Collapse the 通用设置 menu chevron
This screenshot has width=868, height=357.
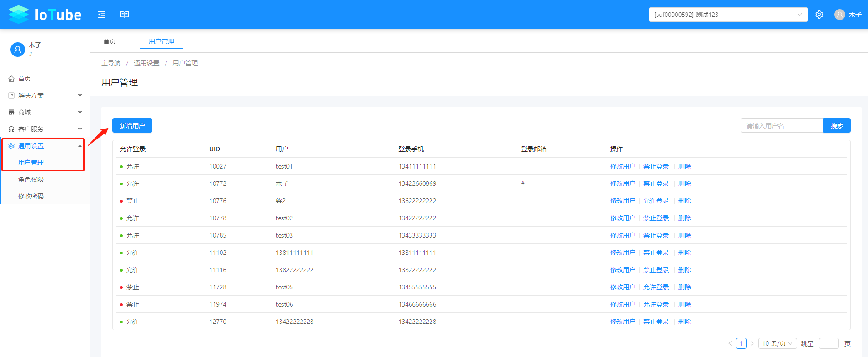(x=80, y=146)
